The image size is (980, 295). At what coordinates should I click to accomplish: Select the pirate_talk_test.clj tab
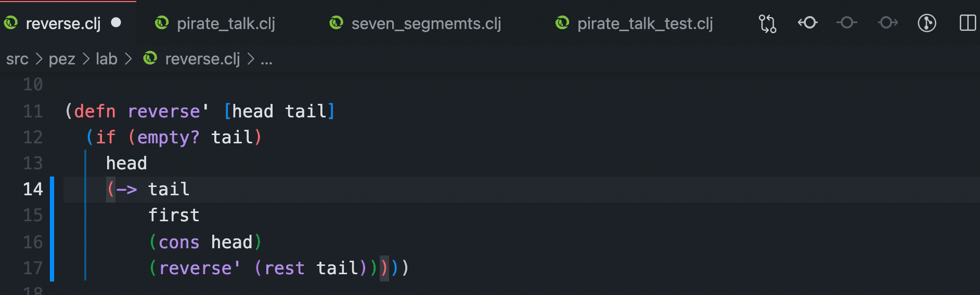tap(645, 23)
